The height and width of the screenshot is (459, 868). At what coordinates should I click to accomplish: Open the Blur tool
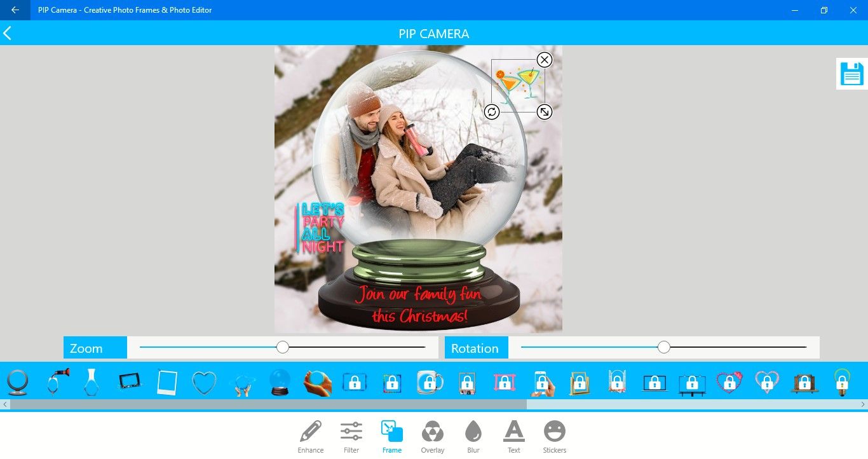click(473, 437)
